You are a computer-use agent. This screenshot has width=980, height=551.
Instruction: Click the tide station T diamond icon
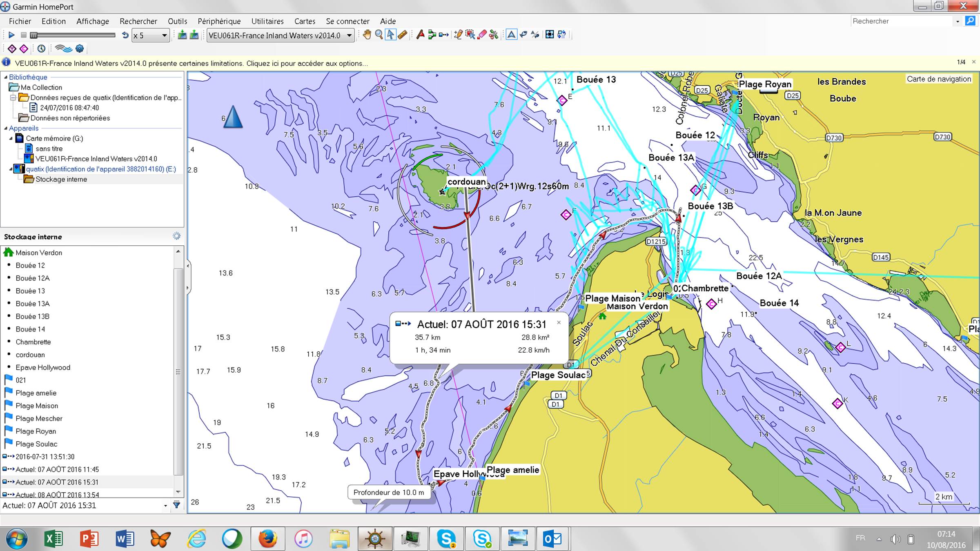click(x=12, y=49)
